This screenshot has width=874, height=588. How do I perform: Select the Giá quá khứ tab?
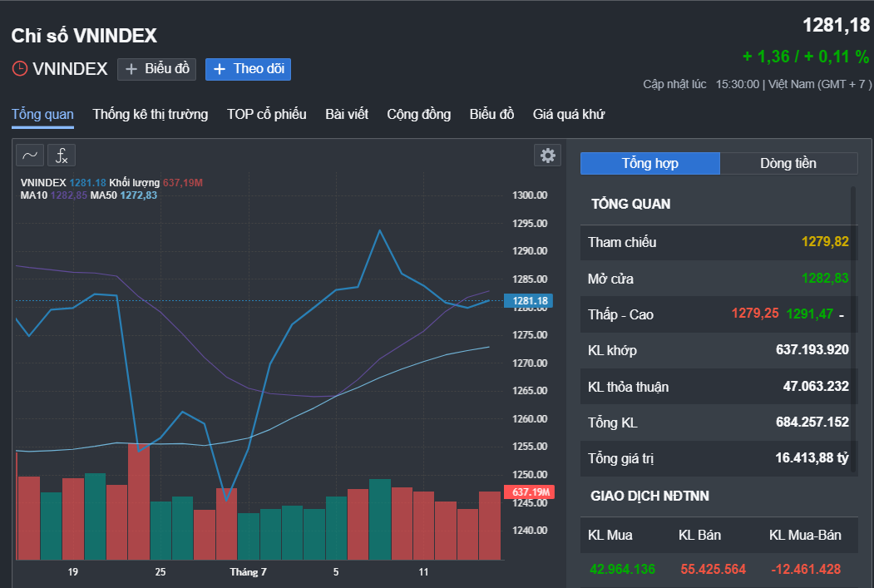(x=569, y=114)
